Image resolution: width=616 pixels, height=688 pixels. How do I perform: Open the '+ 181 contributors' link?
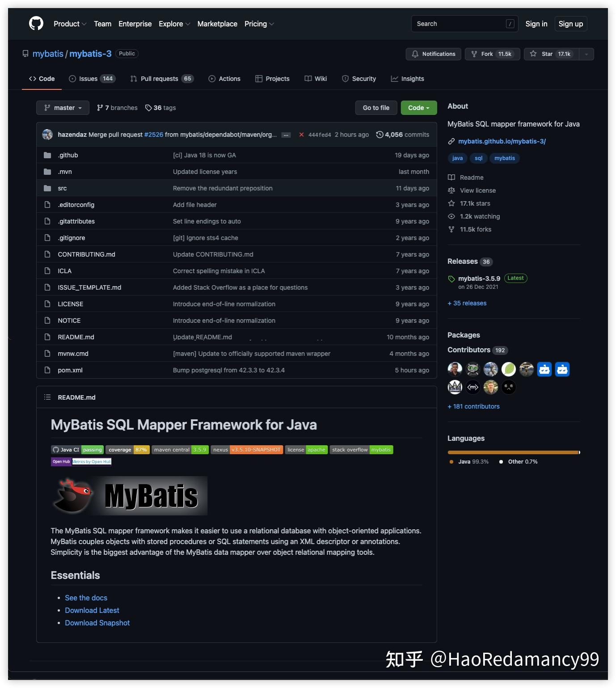473,406
